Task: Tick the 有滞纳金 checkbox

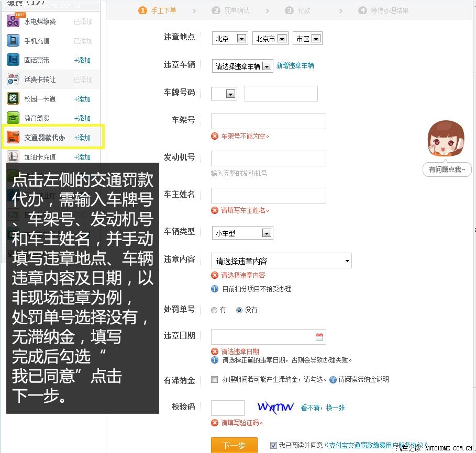Action: tap(214, 379)
